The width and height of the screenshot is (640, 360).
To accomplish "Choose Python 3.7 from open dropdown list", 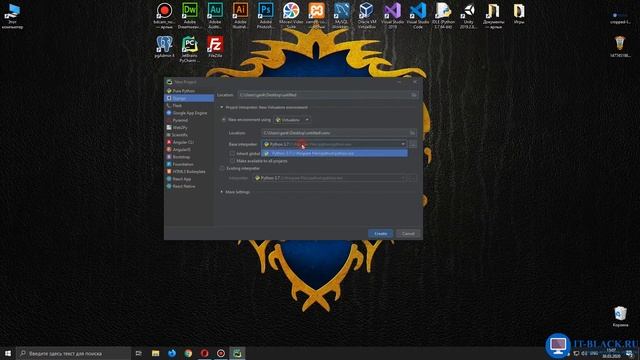I will click(334, 153).
